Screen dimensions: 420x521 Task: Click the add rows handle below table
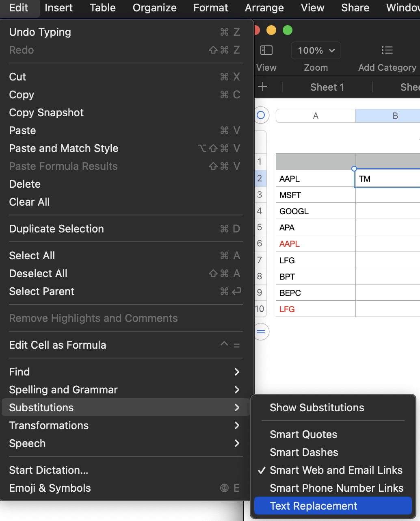pos(261,332)
